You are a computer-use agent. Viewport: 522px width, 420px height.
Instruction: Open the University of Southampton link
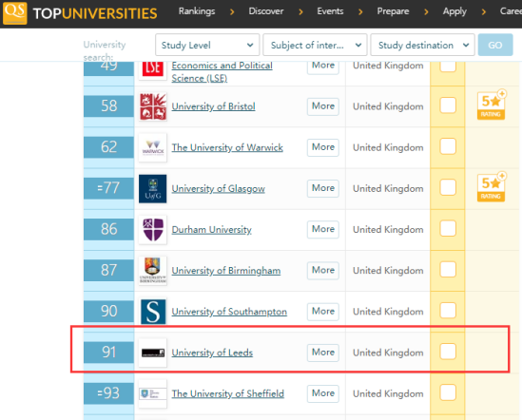click(229, 312)
